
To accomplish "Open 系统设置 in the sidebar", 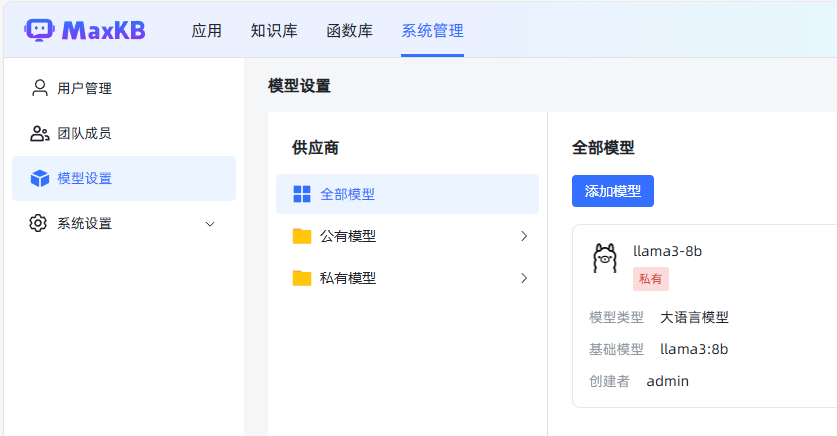I will [124, 223].
